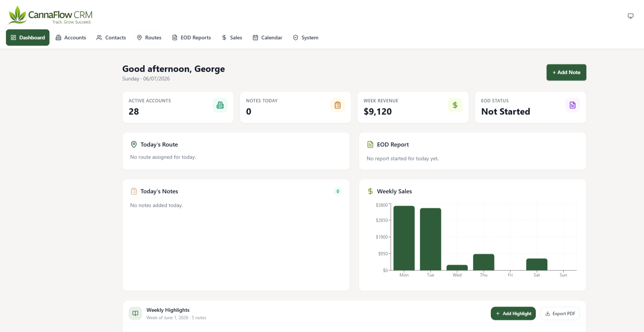Click the Weekly Sales dollar icon

click(x=370, y=191)
